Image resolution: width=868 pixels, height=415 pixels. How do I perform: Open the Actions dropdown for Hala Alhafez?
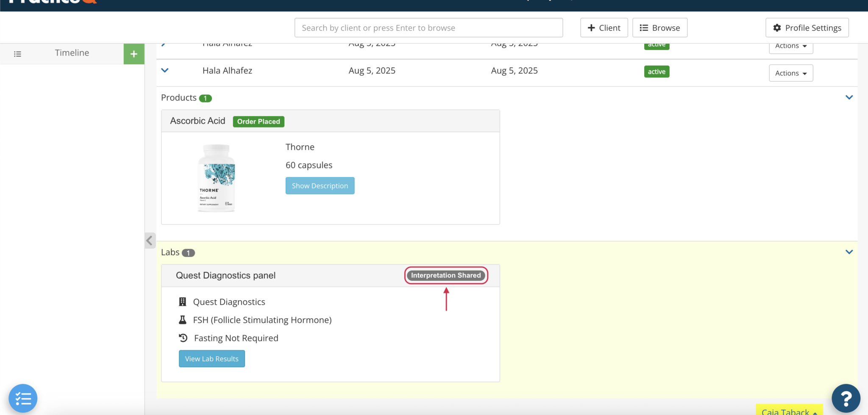(790, 73)
